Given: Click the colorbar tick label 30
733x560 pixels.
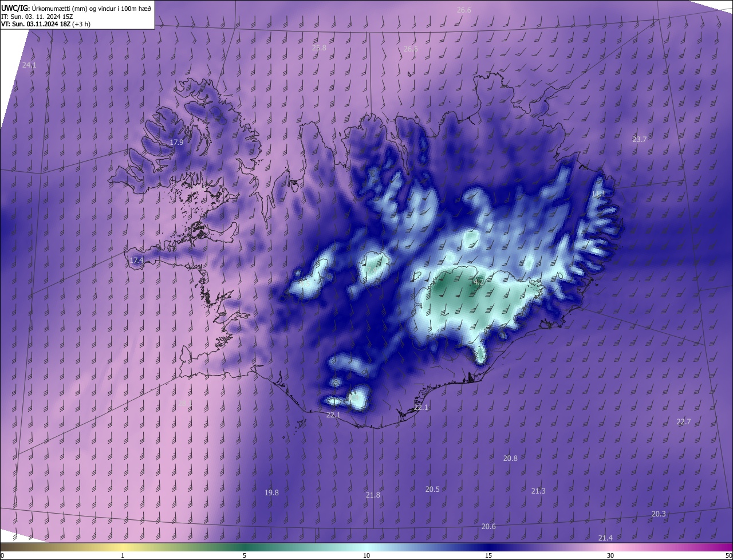Looking at the screenshot, I should [x=610, y=556].
